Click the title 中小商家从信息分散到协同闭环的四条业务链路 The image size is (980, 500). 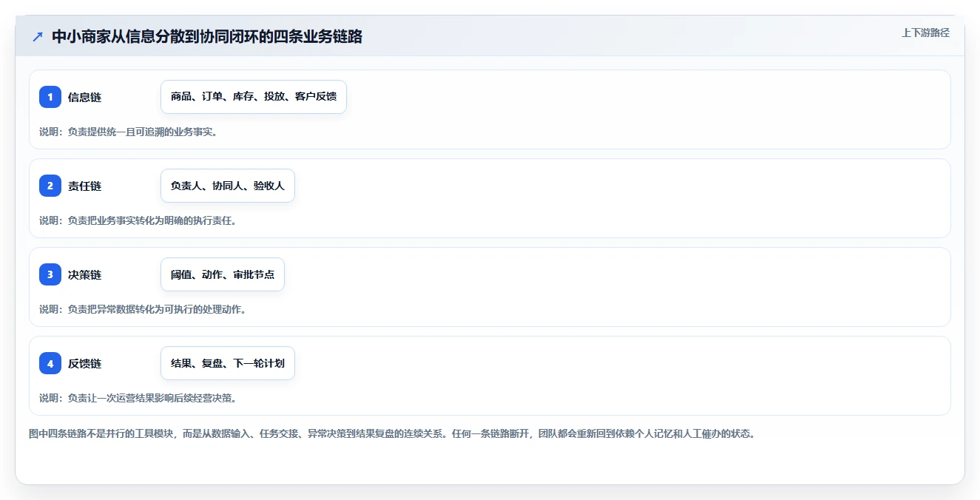(207, 36)
